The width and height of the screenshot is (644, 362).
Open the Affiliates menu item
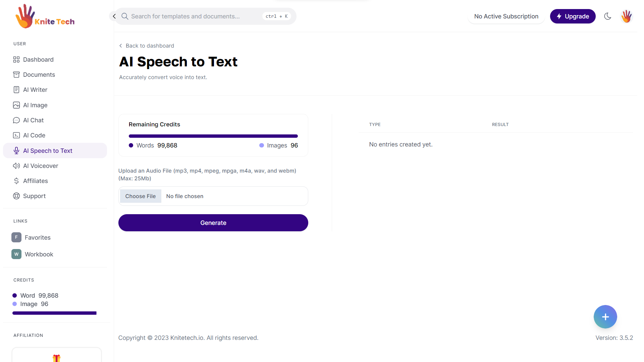(35, 181)
